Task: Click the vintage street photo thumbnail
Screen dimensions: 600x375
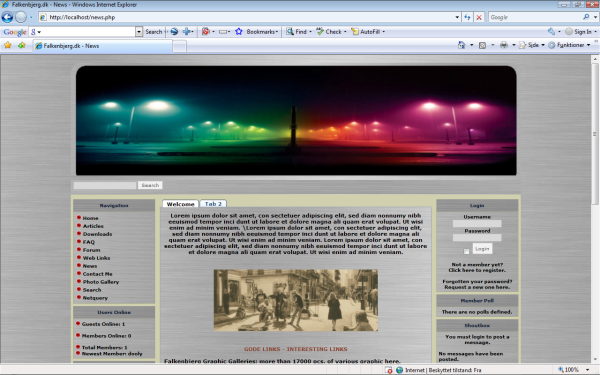Action: [x=296, y=300]
